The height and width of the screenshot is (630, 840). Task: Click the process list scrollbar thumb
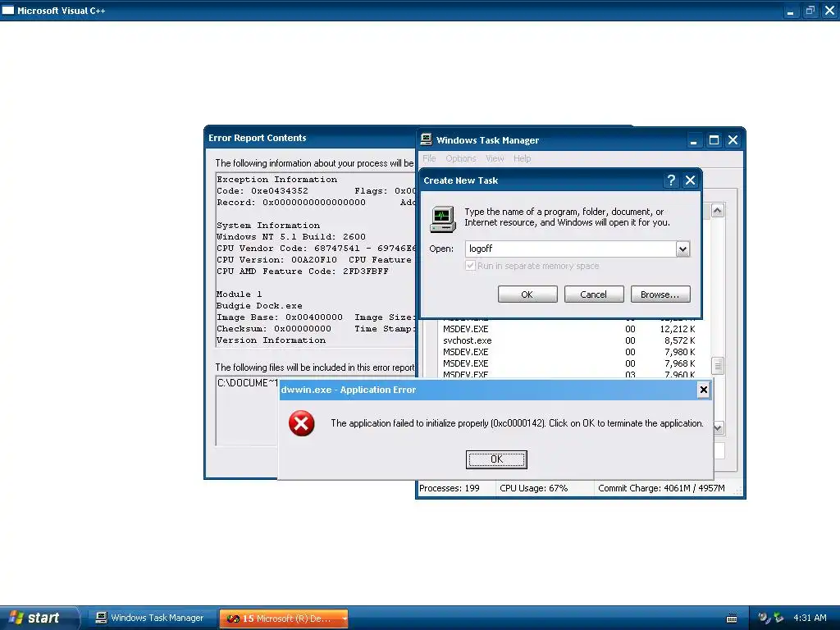pyautogui.click(x=718, y=365)
